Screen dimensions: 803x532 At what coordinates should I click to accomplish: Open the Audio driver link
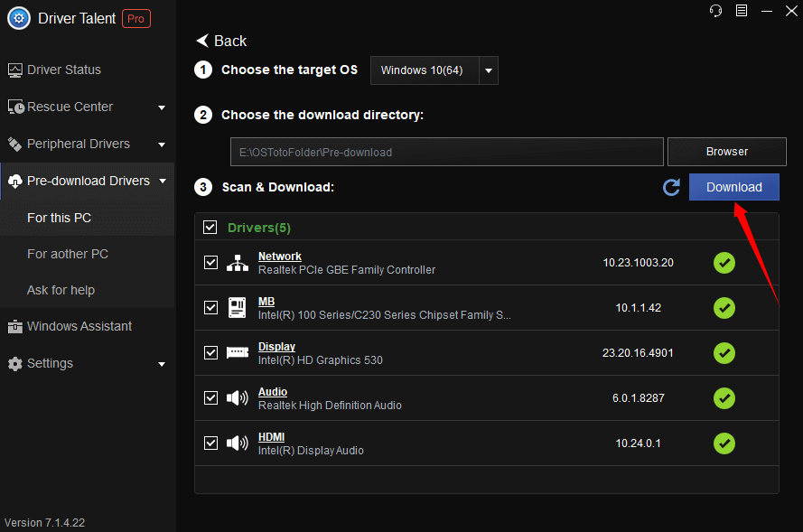(x=273, y=392)
